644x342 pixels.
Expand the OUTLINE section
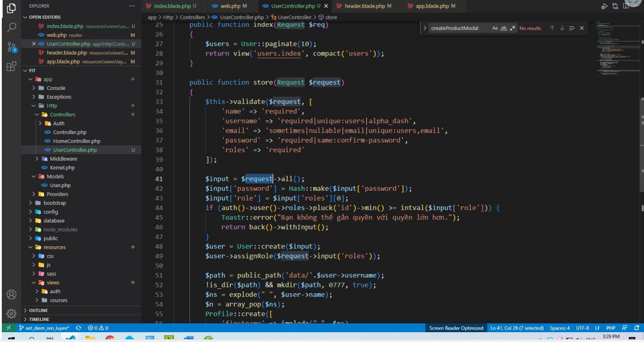click(38, 310)
